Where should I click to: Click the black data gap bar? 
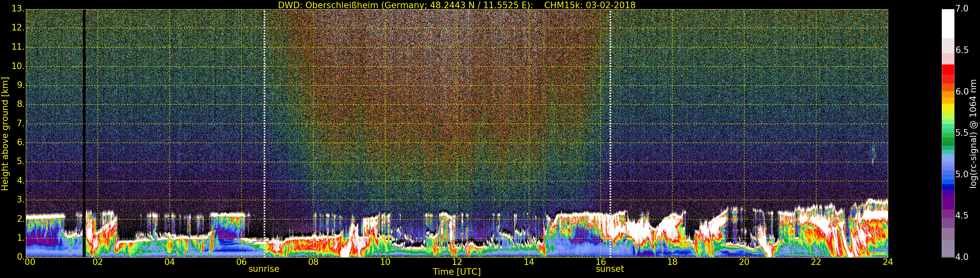pyautogui.click(x=84, y=133)
